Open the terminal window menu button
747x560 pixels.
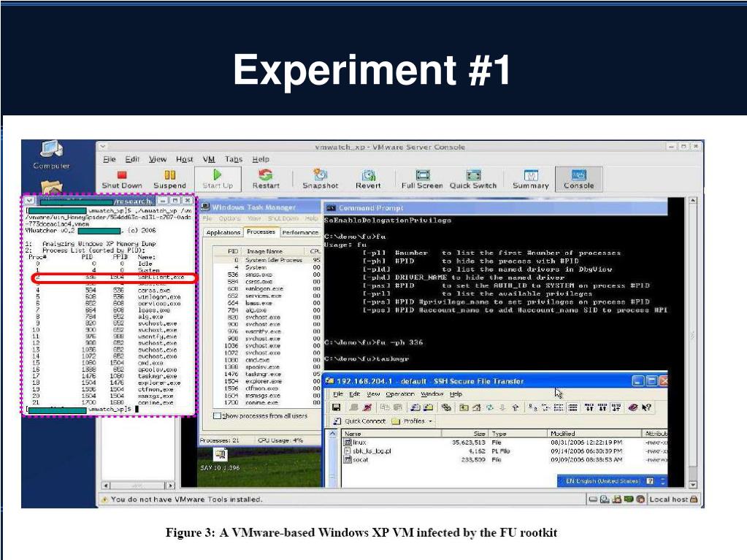(x=29, y=201)
